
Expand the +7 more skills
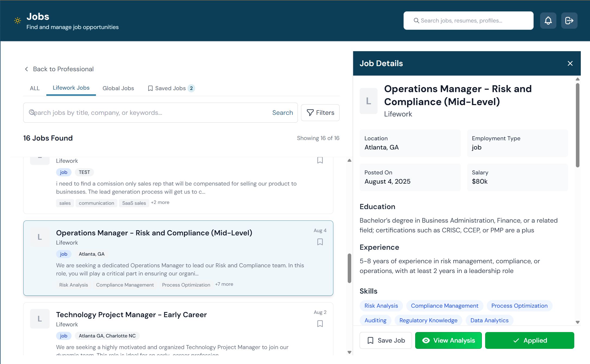point(224,284)
